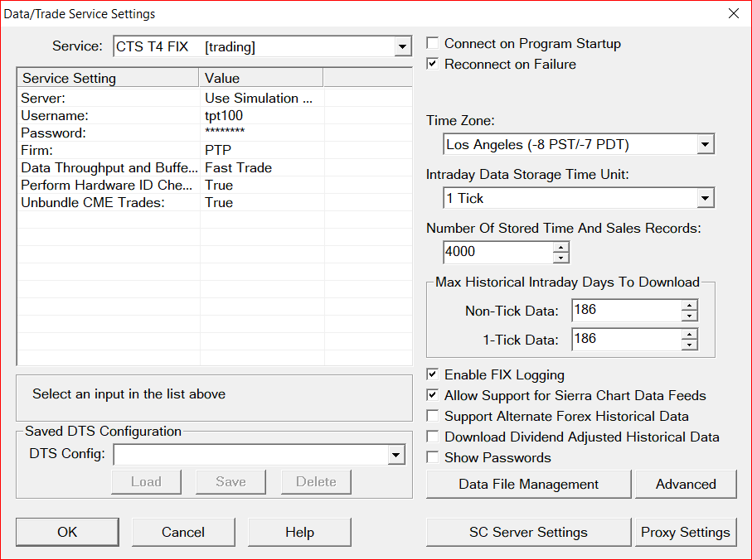
Task: Click the Service Setting column header
Action: (108, 78)
